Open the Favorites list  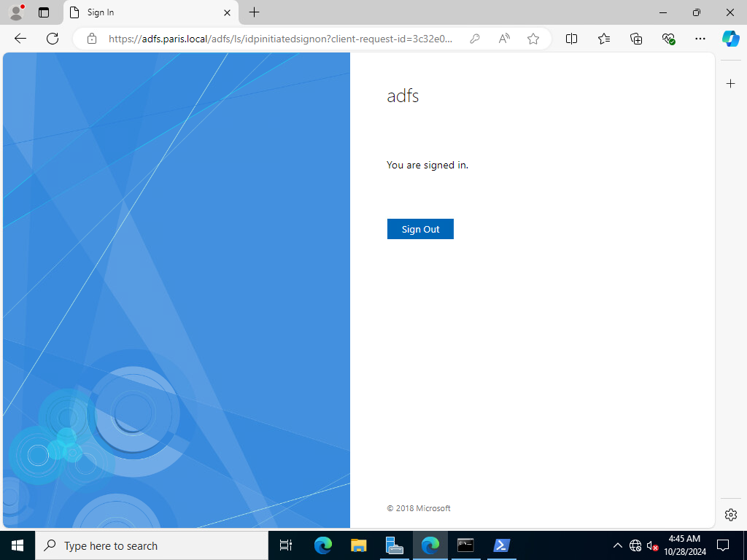click(603, 39)
